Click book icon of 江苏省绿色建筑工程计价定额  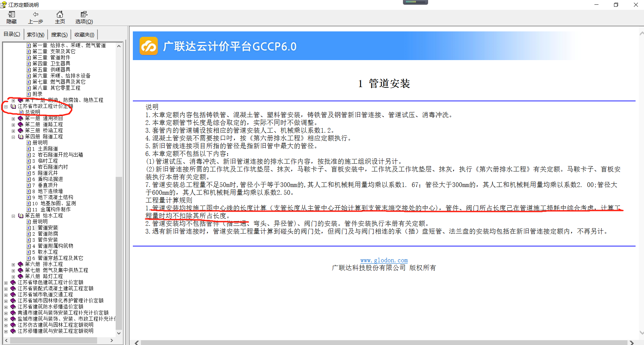tap(13, 282)
